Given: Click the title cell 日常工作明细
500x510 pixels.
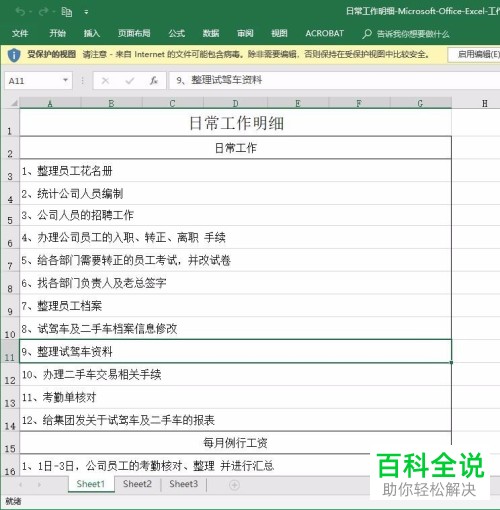Looking at the screenshot, I should pyautogui.click(x=235, y=123).
